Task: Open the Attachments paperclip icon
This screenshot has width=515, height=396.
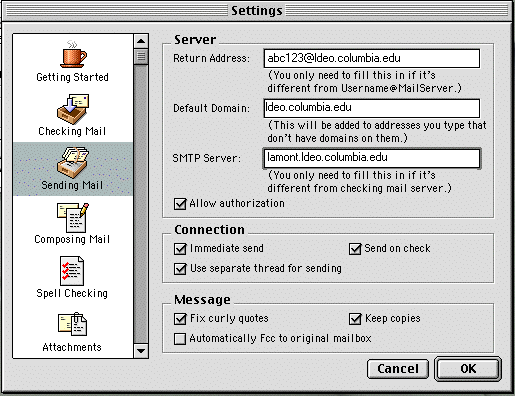Action: pyautogui.click(x=73, y=324)
